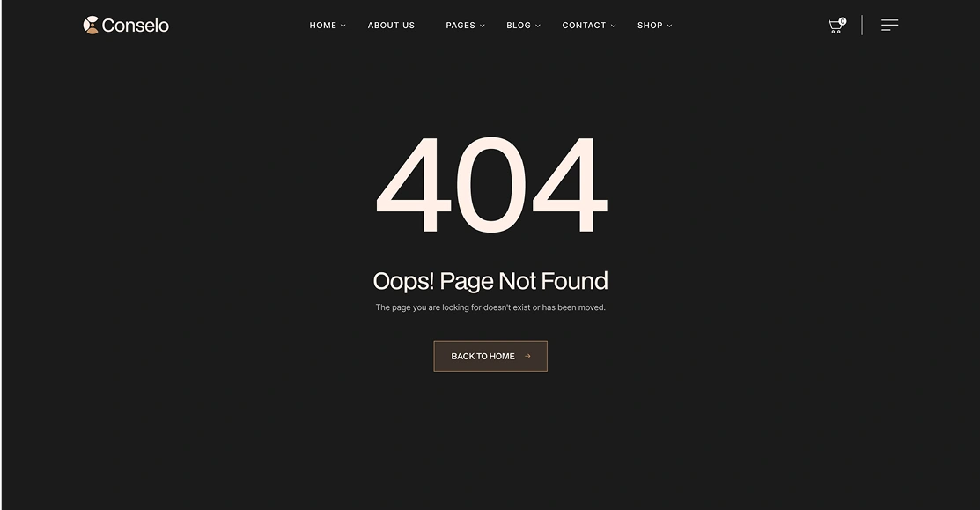This screenshot has height=510, width=980.
Task: Open the SHOP menu item
Action: [x=650, y=25]
